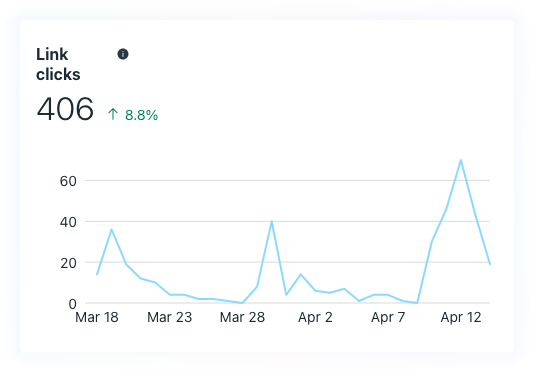Click the first chart peak after Mar 18
The height and width of the screenshot is (392, 554).
[x=111, y=230]
